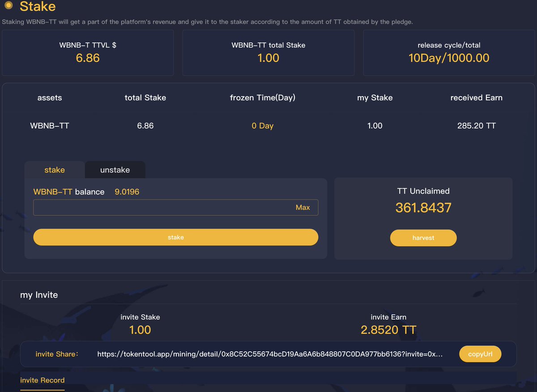Click the my Invite section heading
Screen dimensions: 537x392
pos(39,295)
